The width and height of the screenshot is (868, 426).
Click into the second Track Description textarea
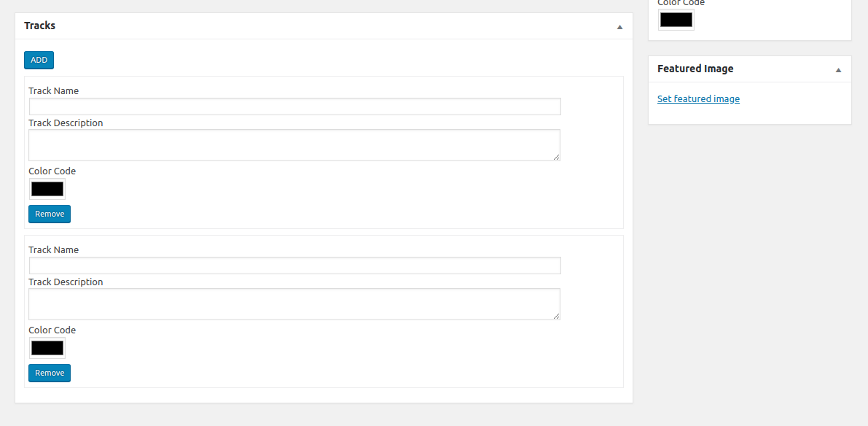coord(294,304)
